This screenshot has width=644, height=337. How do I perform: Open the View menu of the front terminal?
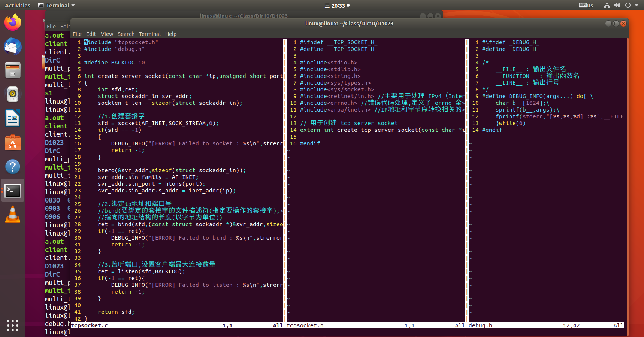pyautogui.click(x=107, y=34)
